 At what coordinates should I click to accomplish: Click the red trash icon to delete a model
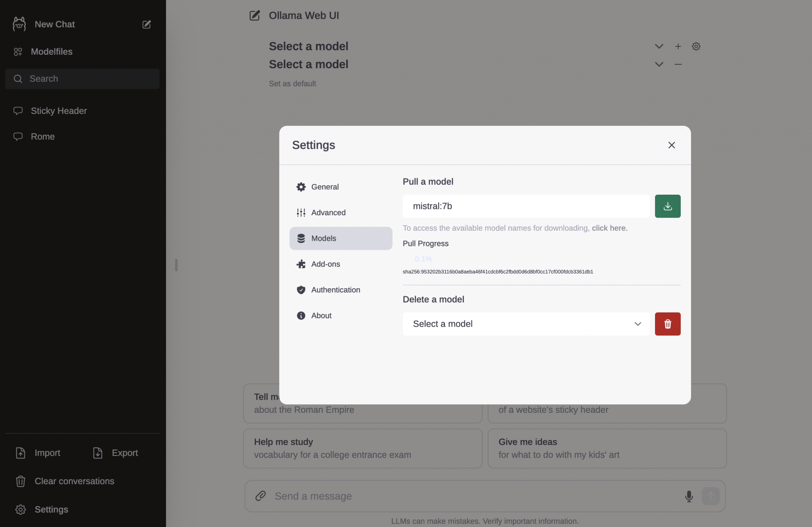click(x=667, y=324)
